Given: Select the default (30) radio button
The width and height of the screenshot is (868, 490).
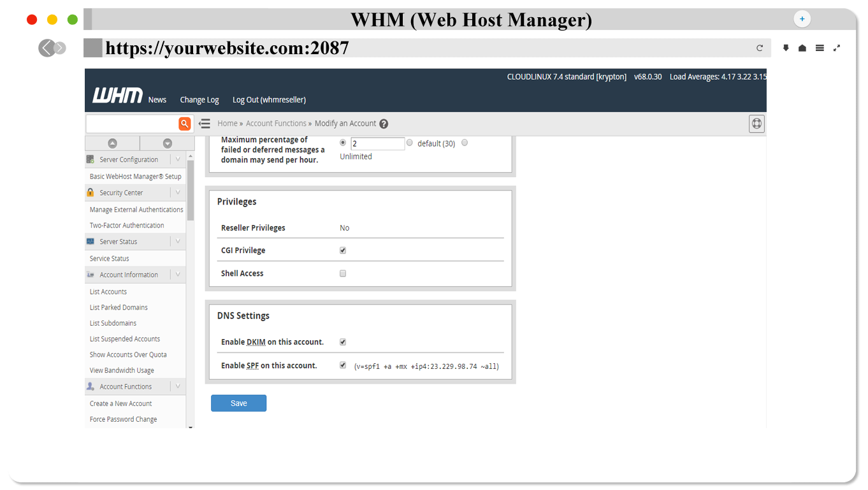Looking at the screenshot, I should click(410, 143).
